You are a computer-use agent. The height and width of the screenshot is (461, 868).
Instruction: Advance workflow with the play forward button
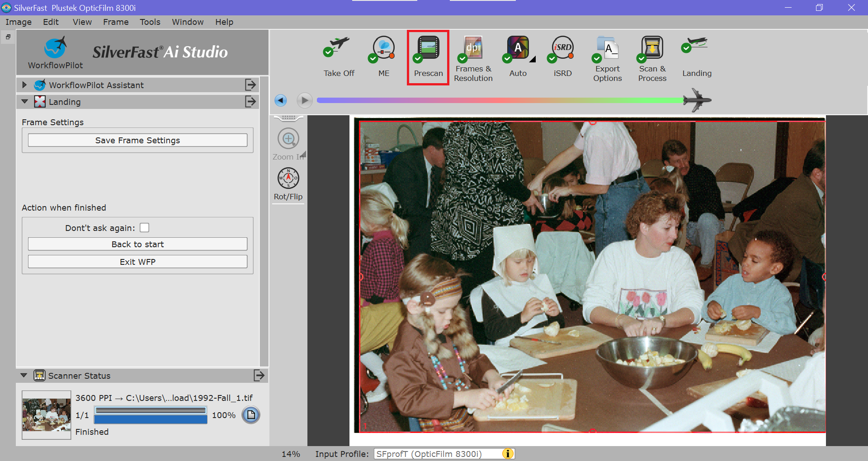click(305, 100)
